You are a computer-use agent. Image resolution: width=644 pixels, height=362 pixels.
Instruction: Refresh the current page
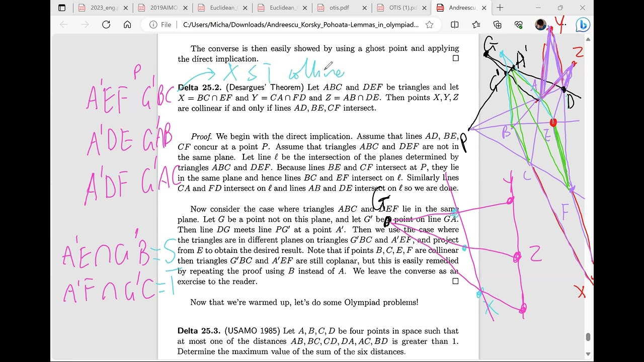pos(106,25)
